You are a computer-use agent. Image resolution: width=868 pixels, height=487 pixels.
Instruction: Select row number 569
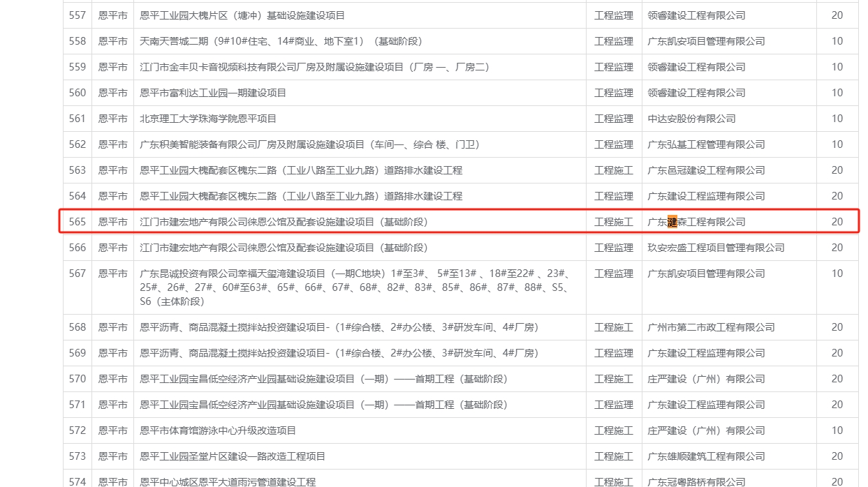78,353
